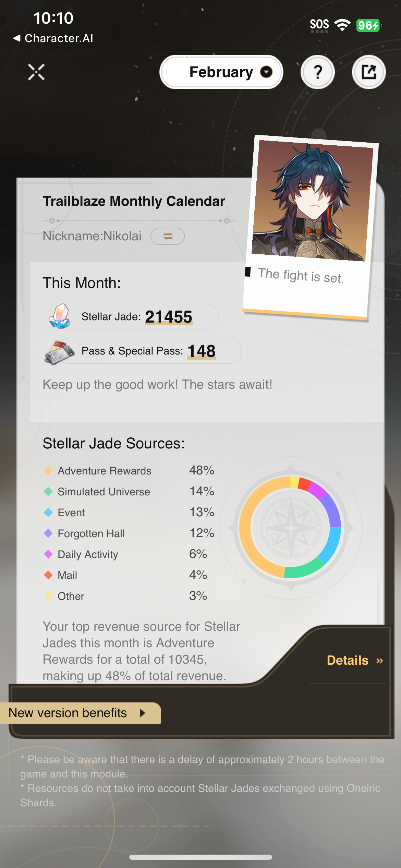The image size is (401, 868).
Task: Tap the X close icon
Action: (x=36, y=72)
